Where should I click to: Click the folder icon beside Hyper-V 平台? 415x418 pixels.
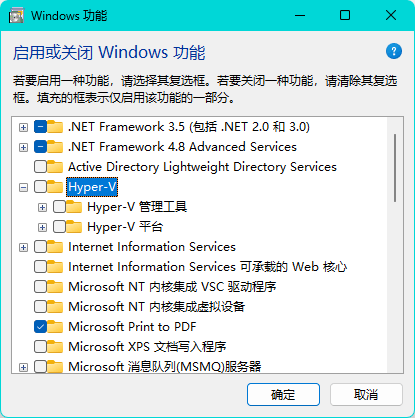74,227
